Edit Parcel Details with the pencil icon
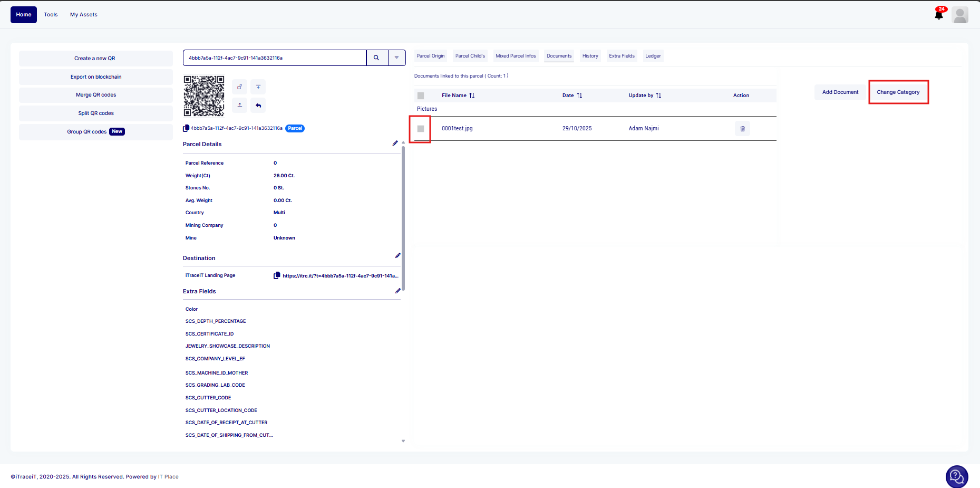The image size is (980, 488). (x=395, y=143)
